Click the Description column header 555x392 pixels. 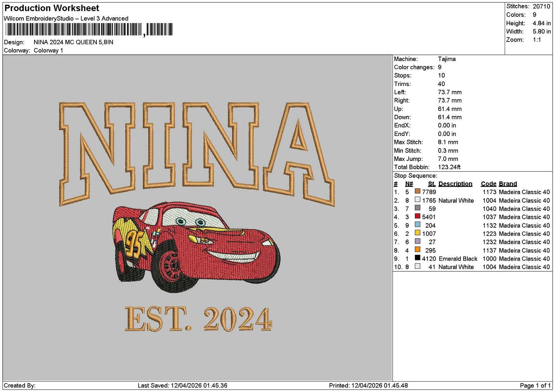click(455, 184)
